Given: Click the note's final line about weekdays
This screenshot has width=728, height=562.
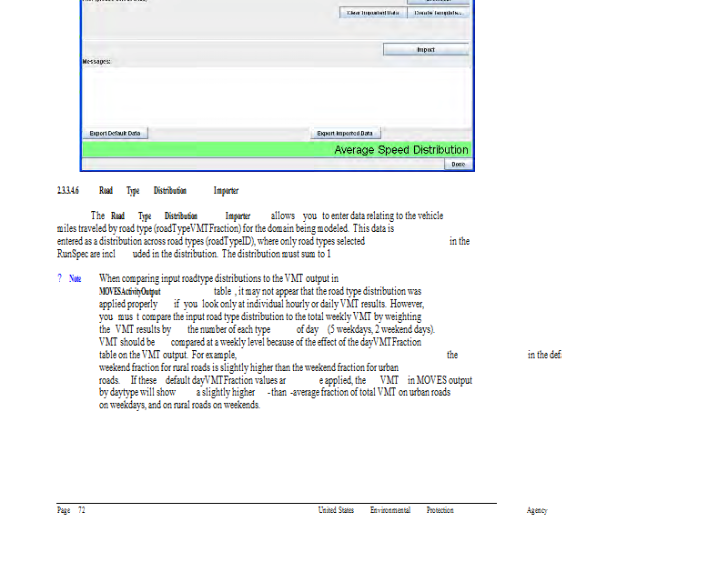Looking at the screenshot, I should [x=179, y=406].
